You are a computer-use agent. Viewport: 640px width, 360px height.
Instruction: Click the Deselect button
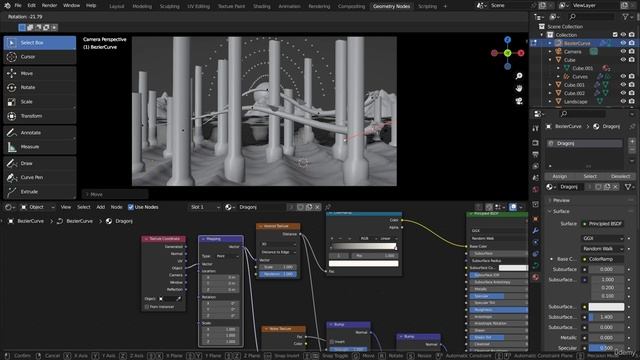pos(620,176)
